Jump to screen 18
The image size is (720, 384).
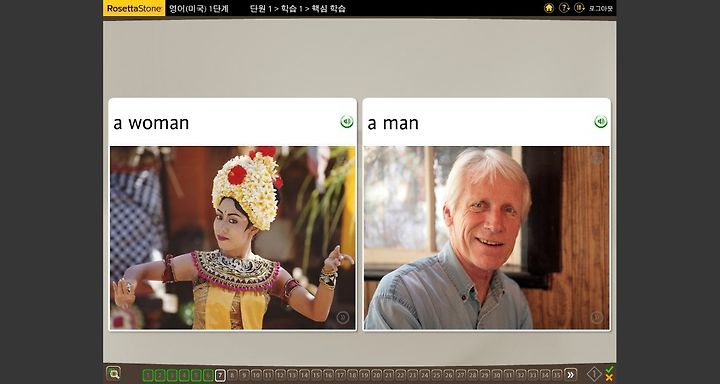pos(352,376)
